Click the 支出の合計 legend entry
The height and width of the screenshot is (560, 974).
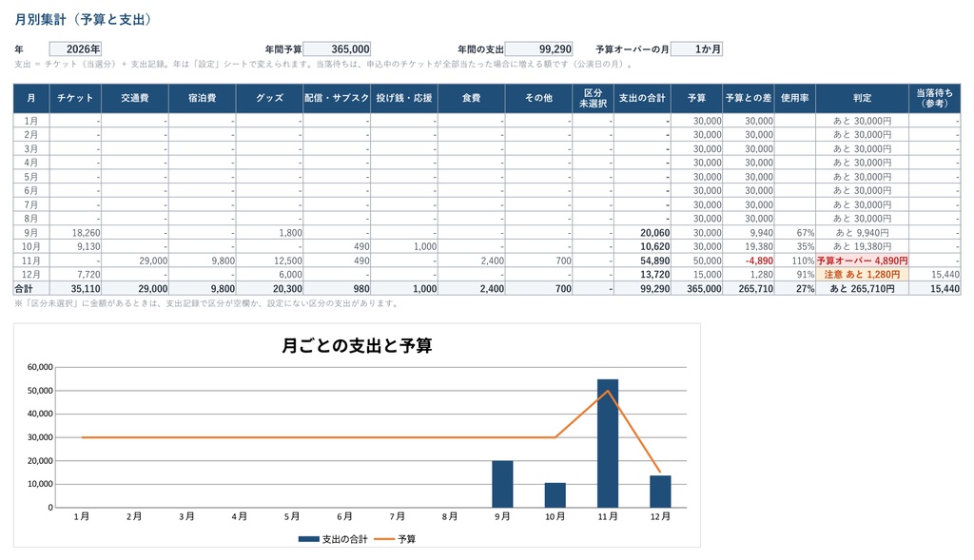pos(333,539)
